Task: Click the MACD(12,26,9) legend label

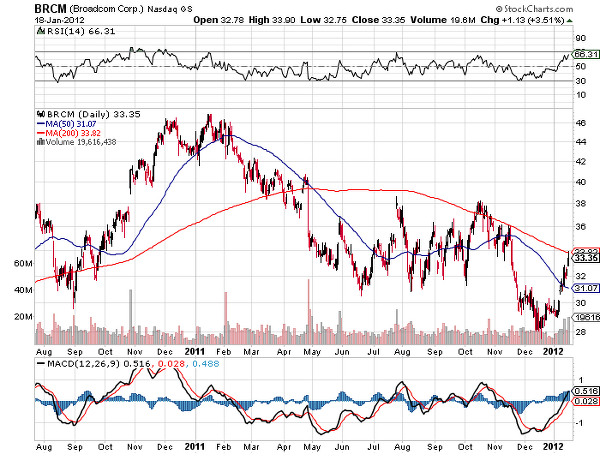Action: pyautogui.click(x=84, y=364)
